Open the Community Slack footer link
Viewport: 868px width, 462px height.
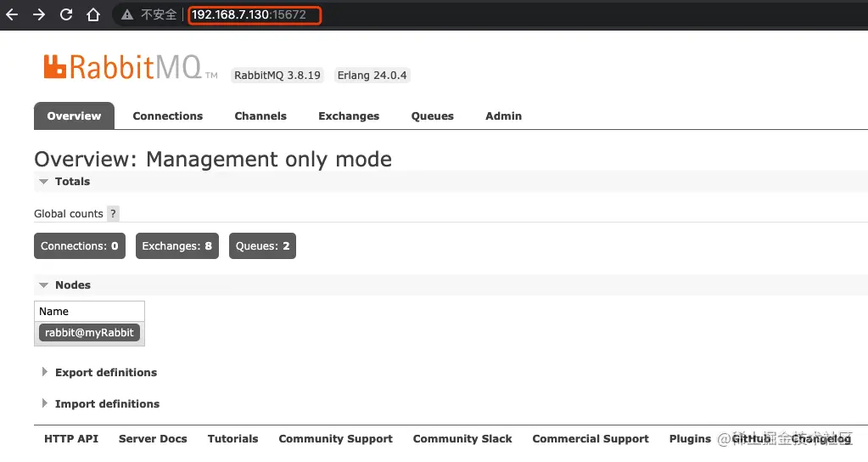462,439
